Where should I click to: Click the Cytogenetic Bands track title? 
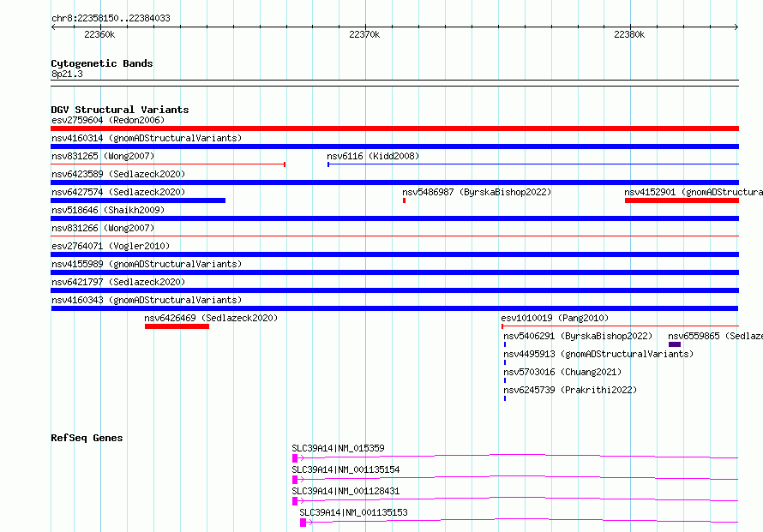[102, 63]
